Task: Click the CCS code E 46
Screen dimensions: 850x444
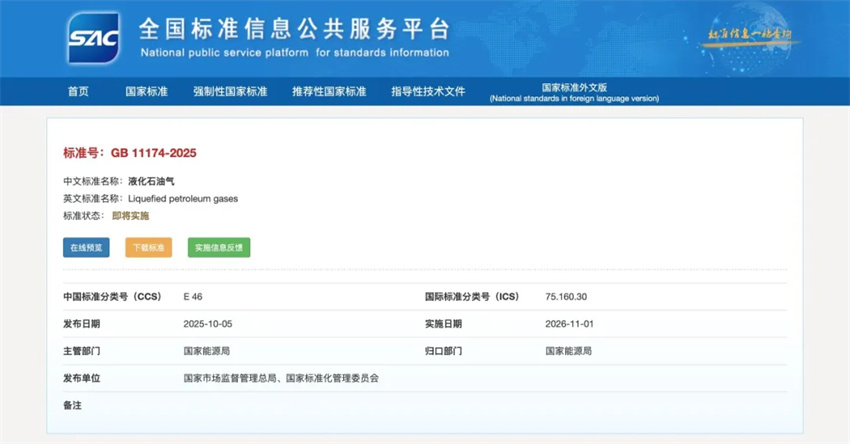Action: coord(193,297)
